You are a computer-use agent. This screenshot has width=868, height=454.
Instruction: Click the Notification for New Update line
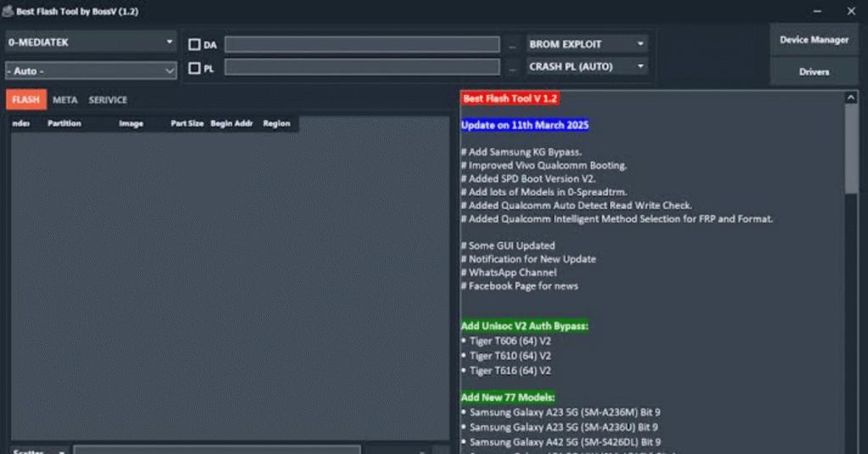point(529,259)
